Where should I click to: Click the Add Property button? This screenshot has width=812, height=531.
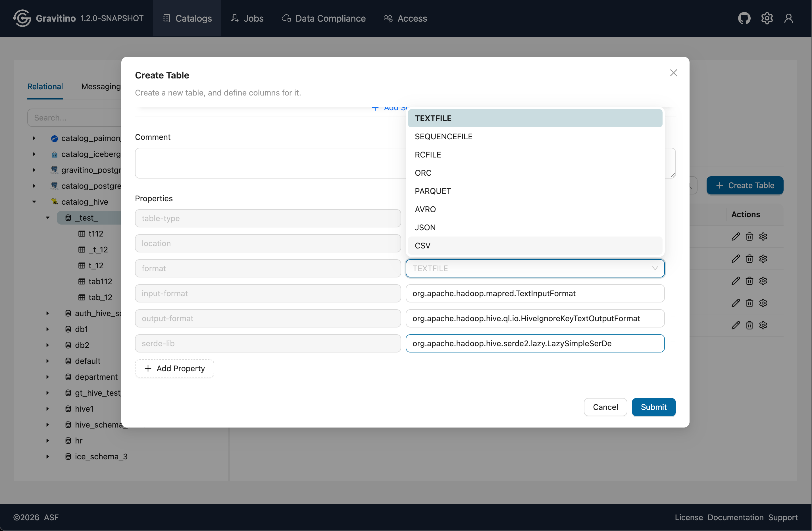(x=174, y=369)
